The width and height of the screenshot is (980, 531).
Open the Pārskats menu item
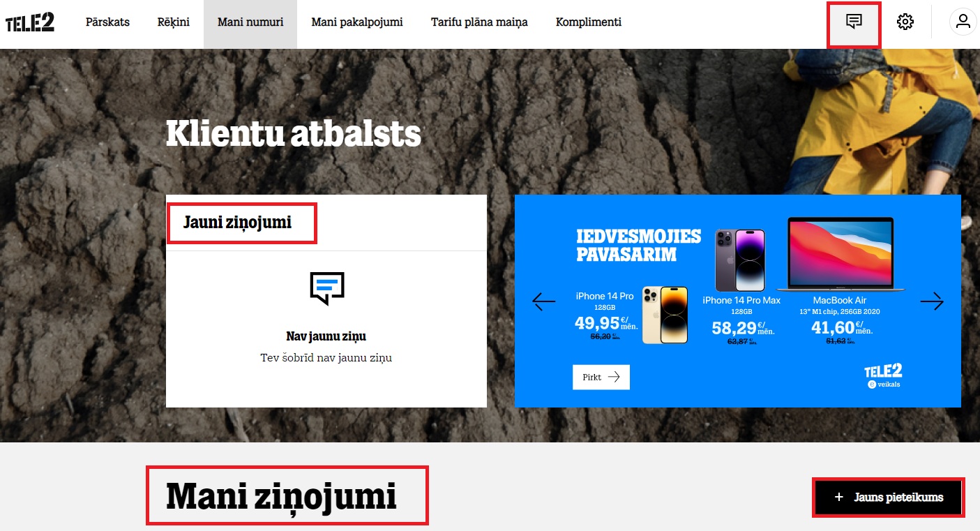(107, 22)
